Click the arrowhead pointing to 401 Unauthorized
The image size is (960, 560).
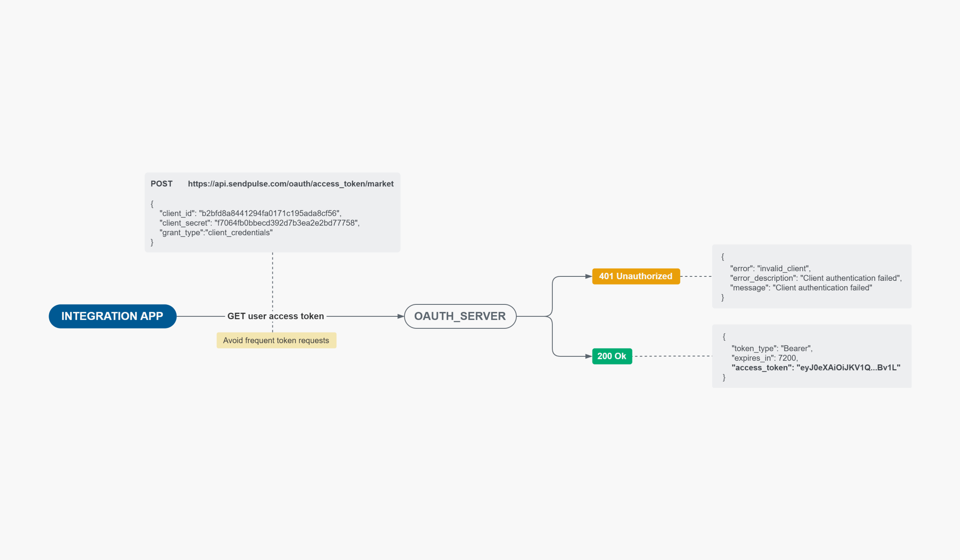pyautogui.click(x=588, y=276)
